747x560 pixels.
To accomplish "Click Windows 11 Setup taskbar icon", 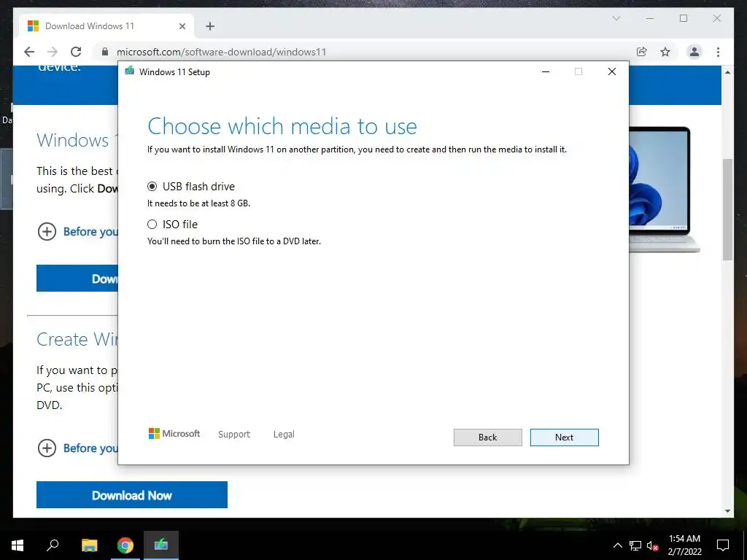I will coord(161,545).
